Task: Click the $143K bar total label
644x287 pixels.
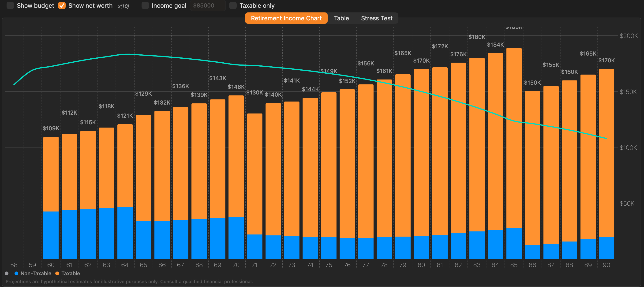Action: (217, 78)
